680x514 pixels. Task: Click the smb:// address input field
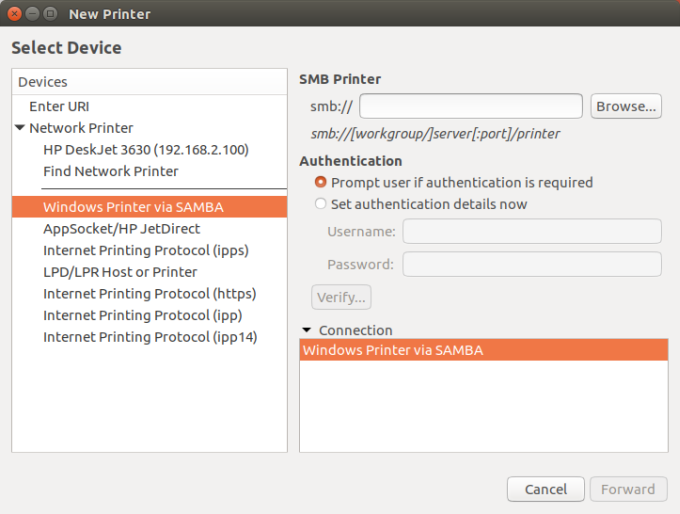471,106
